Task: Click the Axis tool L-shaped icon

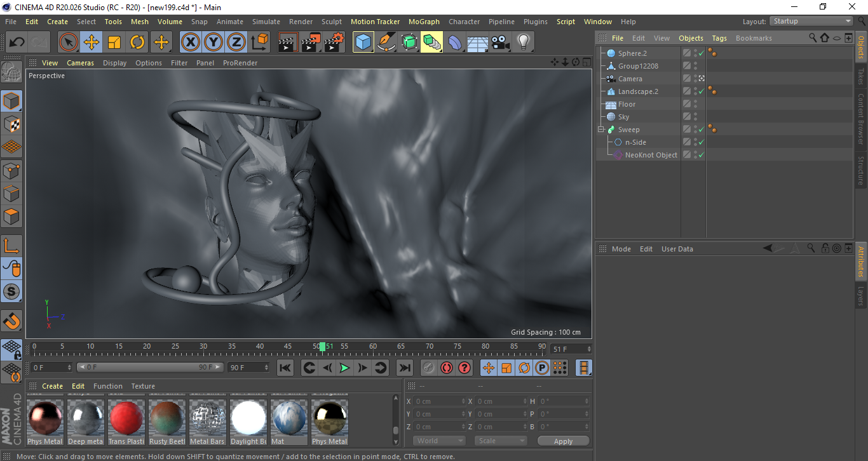Action: coord(11,246)
